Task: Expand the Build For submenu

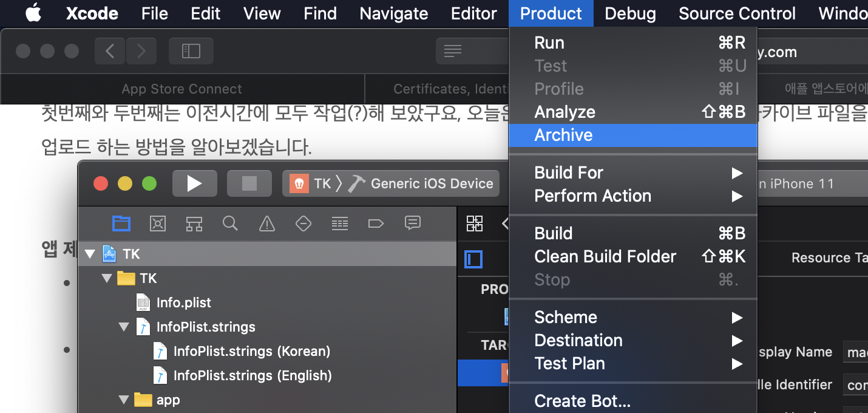Action: (x=633, y=173)
